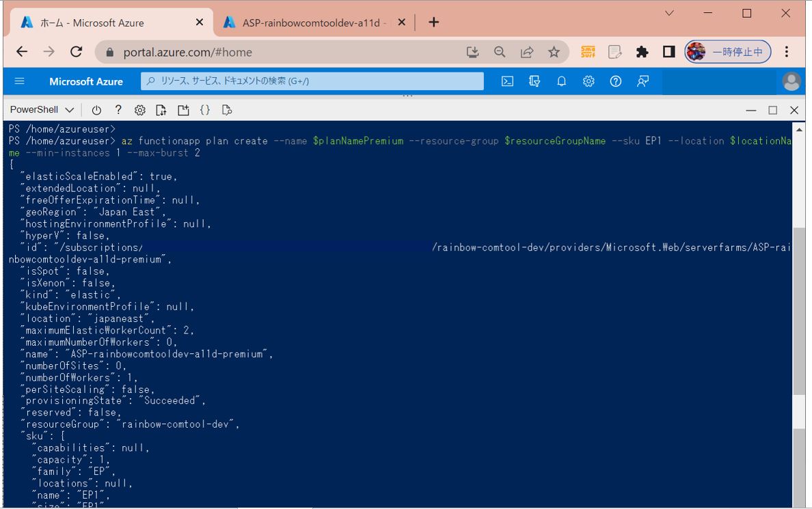The height and width of the screenshot is (509, 812).
Task: Open Cloud Shell settings gear
Action: [x=139, y=110]
